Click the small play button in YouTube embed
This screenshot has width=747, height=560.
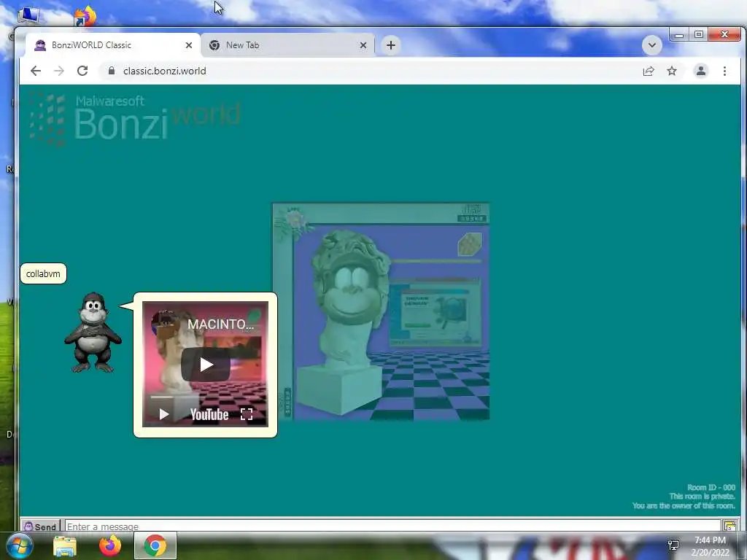pos(163,414)
